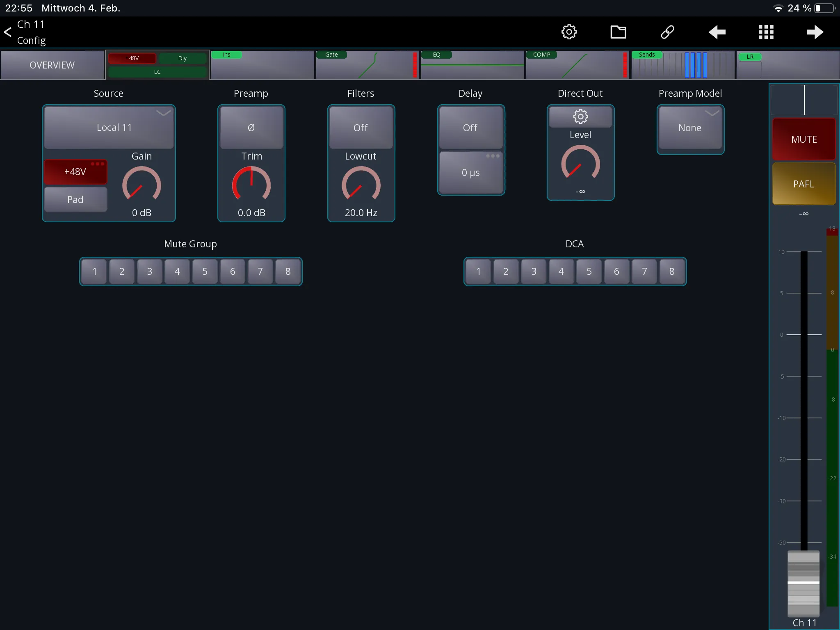
Task: Open the settings gear in top toolbar
Action: click(x=569, y=32)
